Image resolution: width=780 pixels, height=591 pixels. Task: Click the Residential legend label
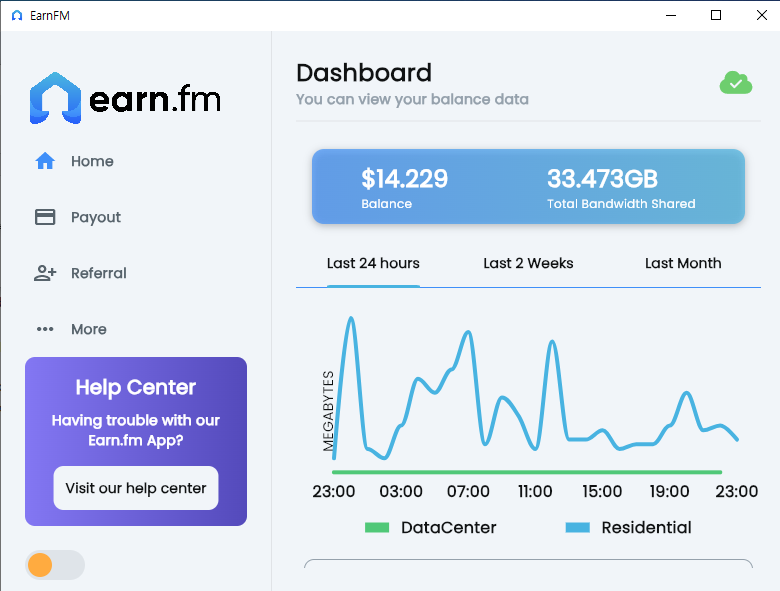coord(646,527)
